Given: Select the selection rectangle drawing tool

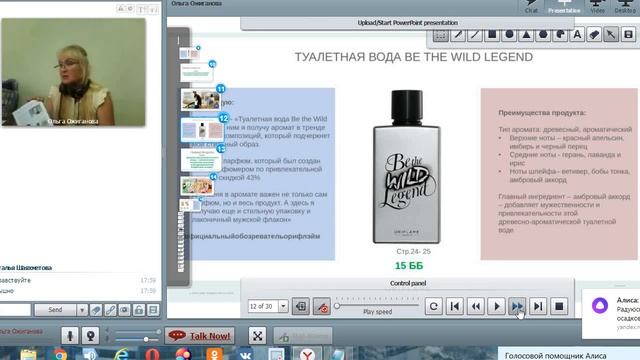Looking at the screenshot, I should tap(440, 35).
